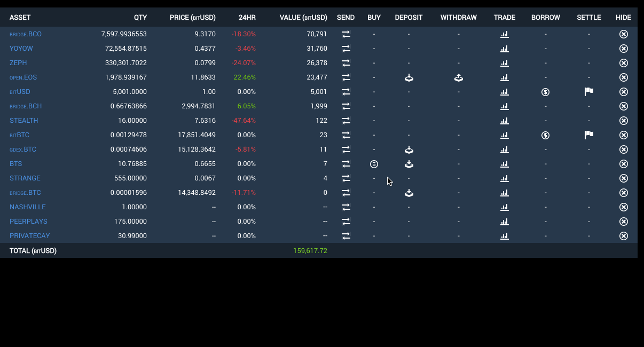Open the NASHVILLE asset link

pyautogui.click(x=28, y=207)
